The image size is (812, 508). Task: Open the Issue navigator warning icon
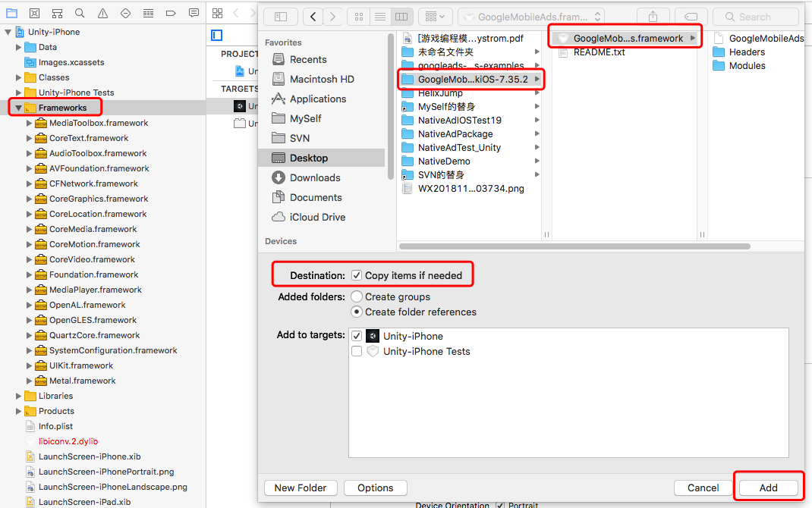pos(102,14)
